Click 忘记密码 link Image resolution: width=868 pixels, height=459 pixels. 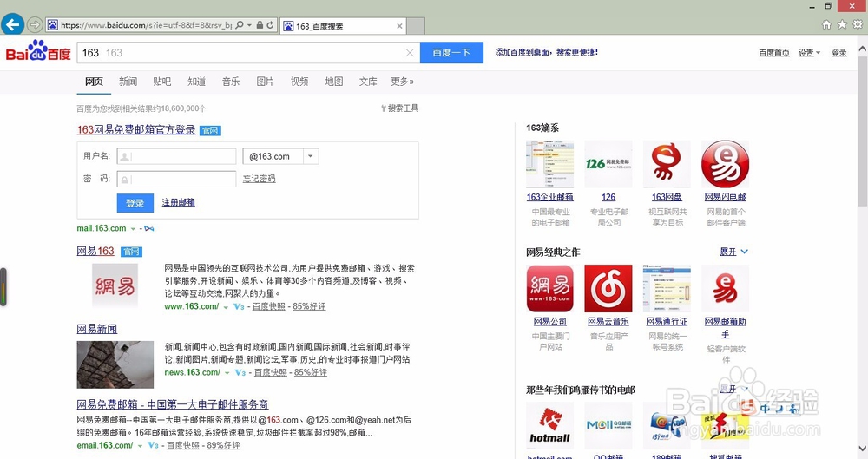[x=259, y=178]
